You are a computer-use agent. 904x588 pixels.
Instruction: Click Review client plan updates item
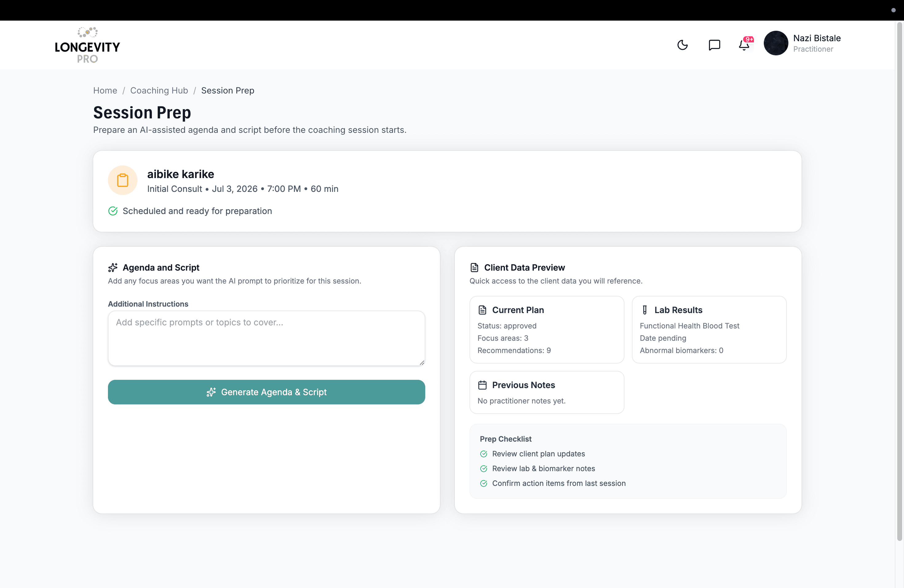click(x=538, y=454)
